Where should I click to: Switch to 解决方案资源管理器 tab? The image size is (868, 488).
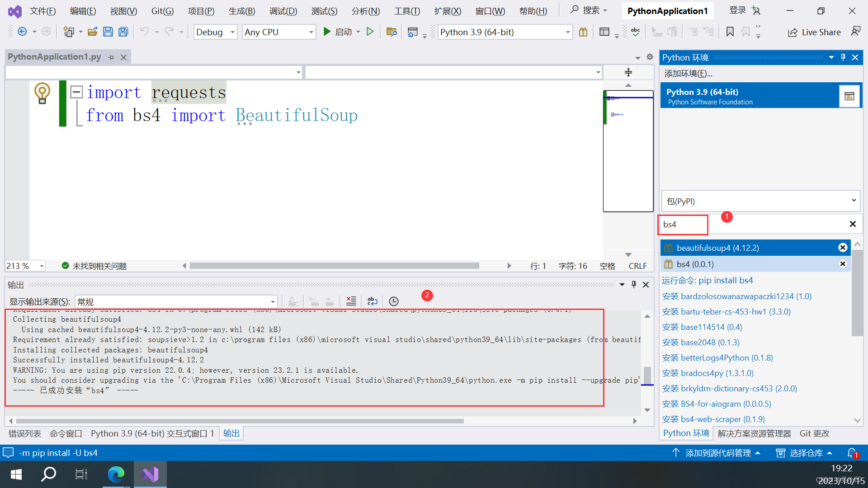pos(754,433)
